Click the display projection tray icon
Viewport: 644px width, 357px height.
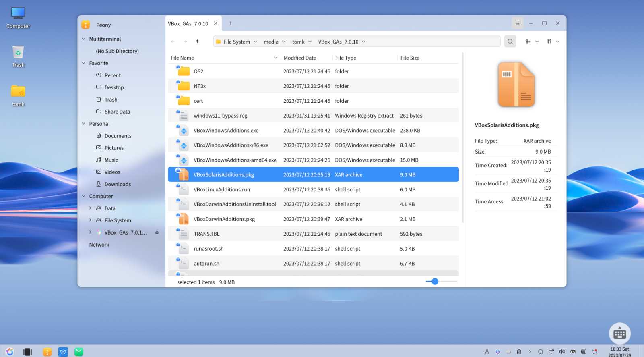coord(551,352)
